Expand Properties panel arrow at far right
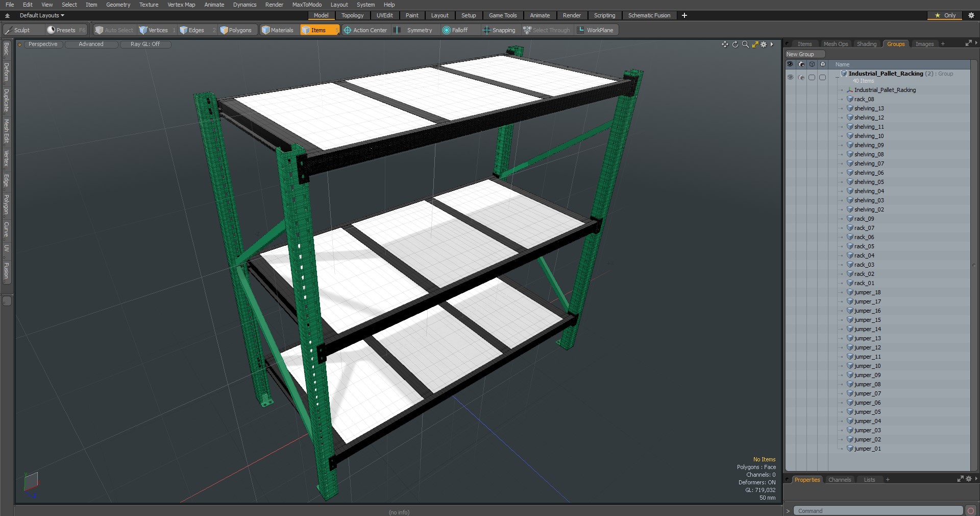 tap(976, 479)
